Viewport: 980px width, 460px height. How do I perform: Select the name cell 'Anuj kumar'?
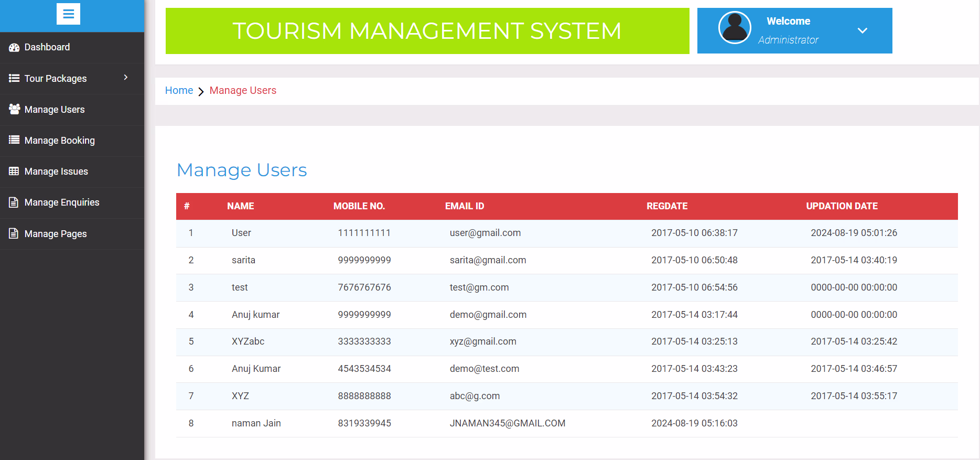(x=255, y=315)
